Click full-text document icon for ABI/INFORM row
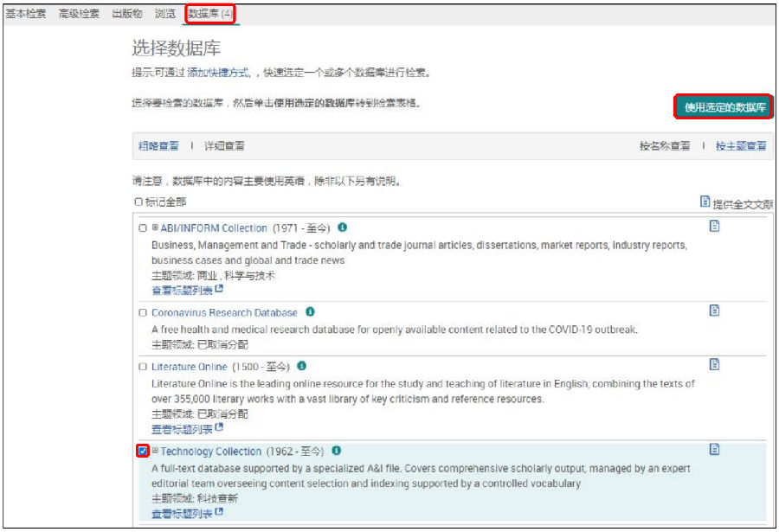The height and width of the screenshot is (532, 779). (714, 227)
